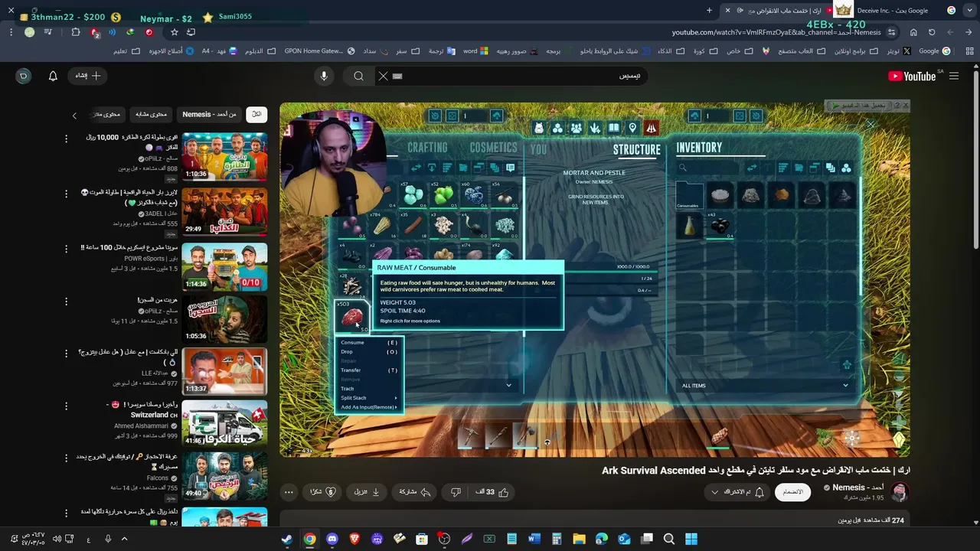Viewport: 980px width, 551px height.
Task: Click the Join channel button
Action: click(793, 492)
